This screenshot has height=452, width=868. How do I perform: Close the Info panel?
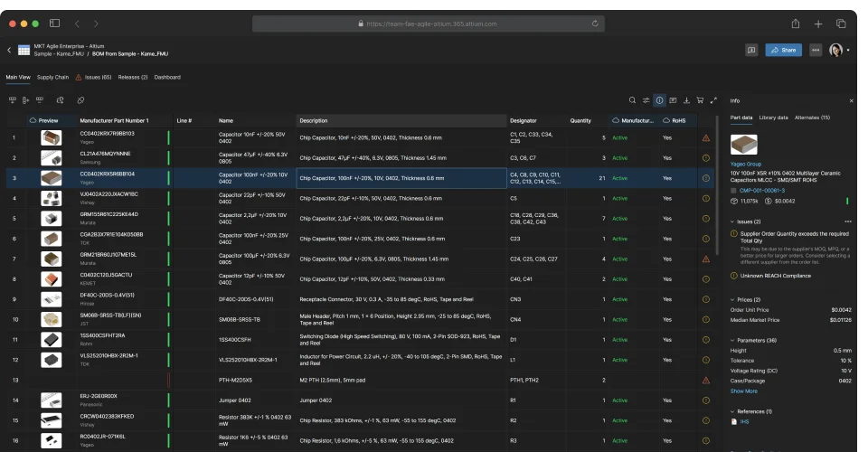[x=852, y=100]
